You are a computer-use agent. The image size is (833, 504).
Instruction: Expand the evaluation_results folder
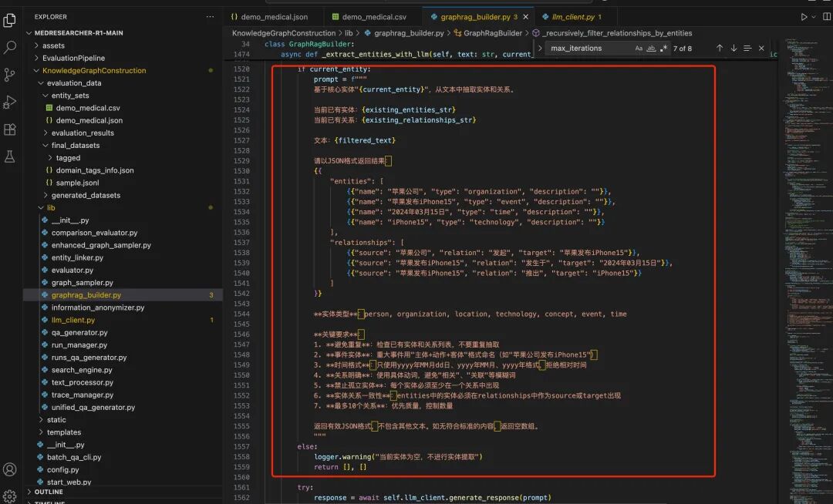coord(83,133)
